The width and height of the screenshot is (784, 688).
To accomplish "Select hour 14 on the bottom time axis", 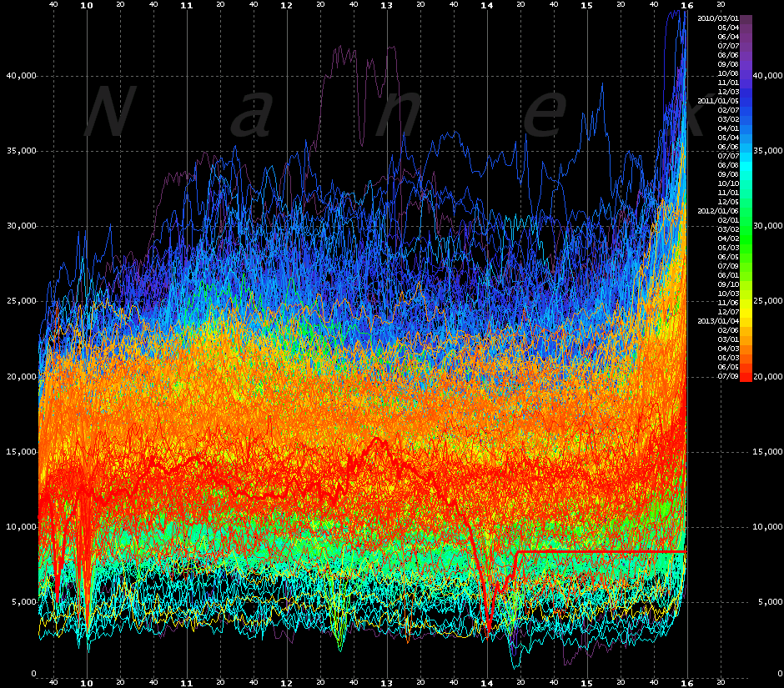I will click(x=487, y=682).
